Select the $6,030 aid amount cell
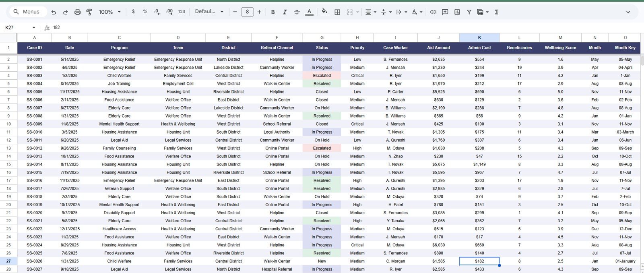Image resolution: width=644 pixels, height=273 pixels. 438,245
